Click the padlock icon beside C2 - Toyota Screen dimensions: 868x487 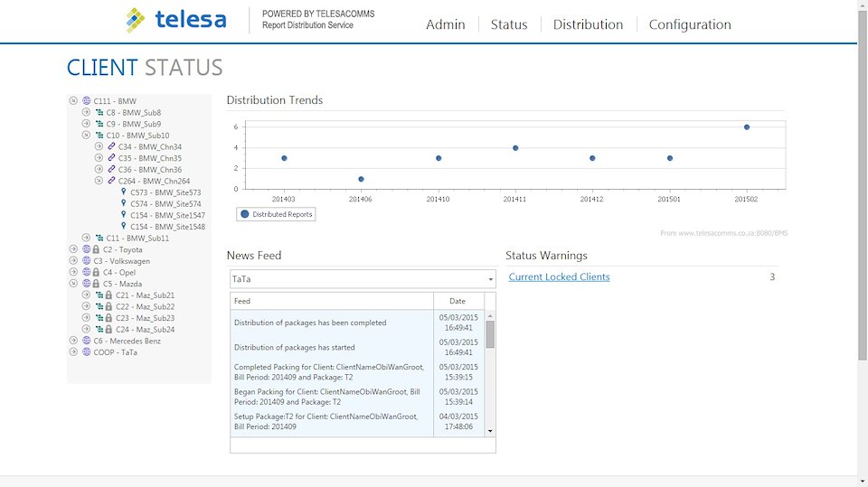pos(97,249)
